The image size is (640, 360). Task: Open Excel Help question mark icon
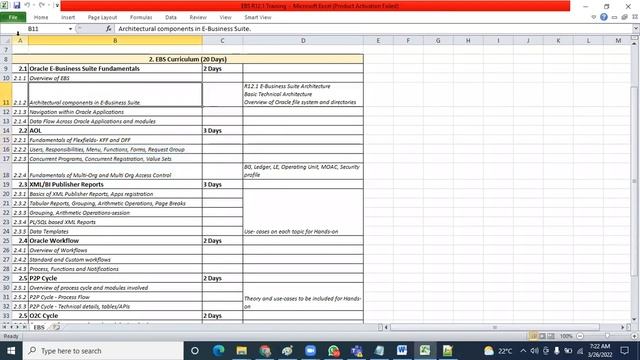click(x=604, y=17)
